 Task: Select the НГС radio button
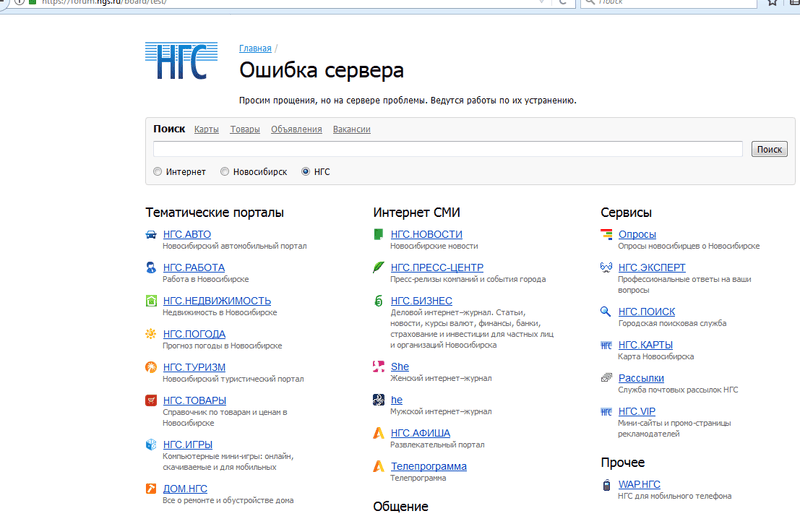306,172
